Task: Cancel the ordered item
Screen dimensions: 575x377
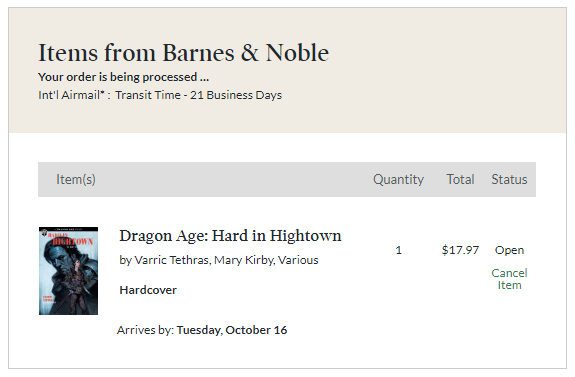Action: pos(509,279)
